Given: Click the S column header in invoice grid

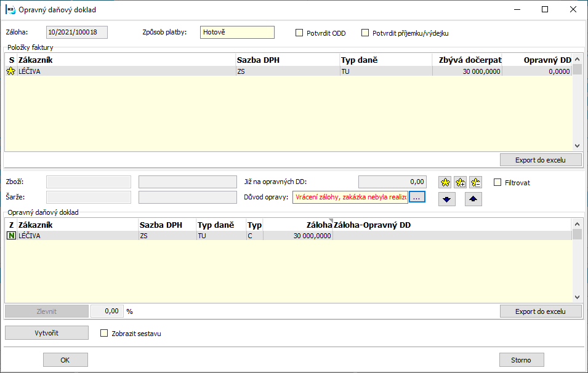Looking at the screenshot, I should pos(11,60).
